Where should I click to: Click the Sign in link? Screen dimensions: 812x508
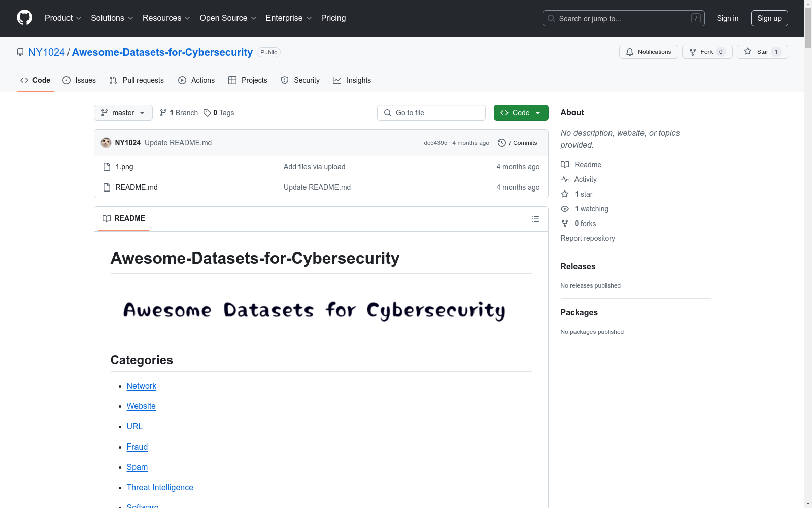(728, 18)
